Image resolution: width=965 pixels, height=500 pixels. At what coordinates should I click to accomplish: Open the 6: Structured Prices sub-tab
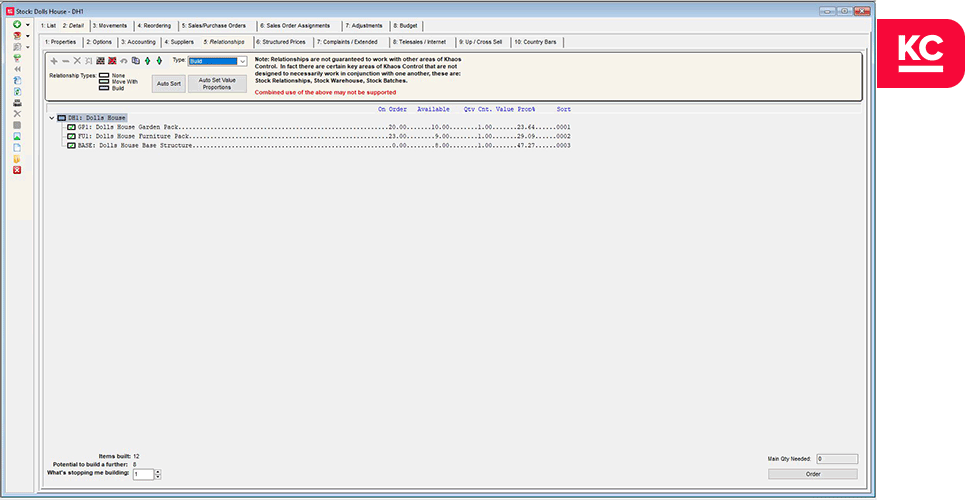(281, 42)
